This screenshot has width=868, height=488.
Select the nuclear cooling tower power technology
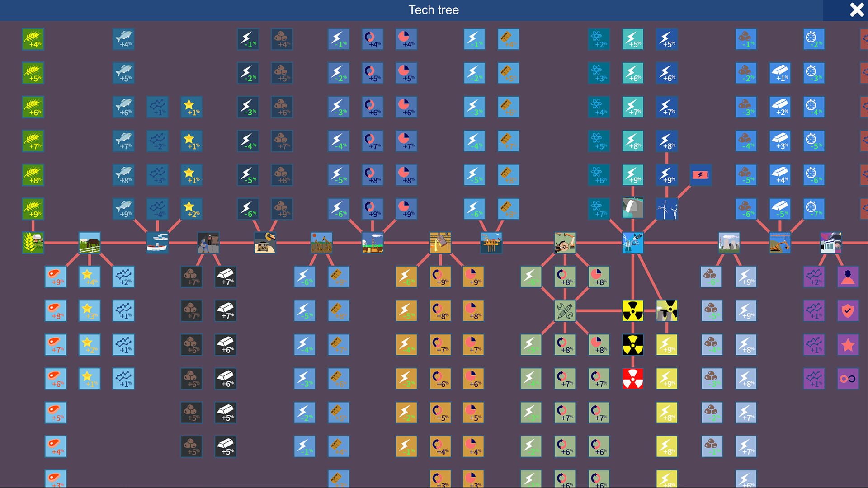tap(729, 243)
